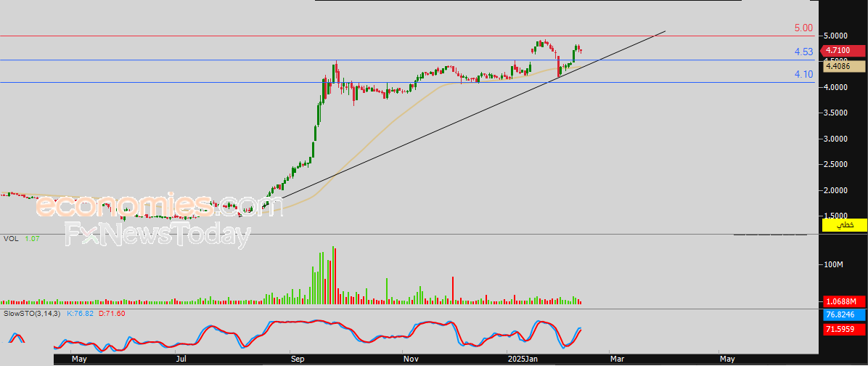The width and height of the screenshot is (868, 366).
Task: Click the VOL indicator label
Action: coord(10,239)
